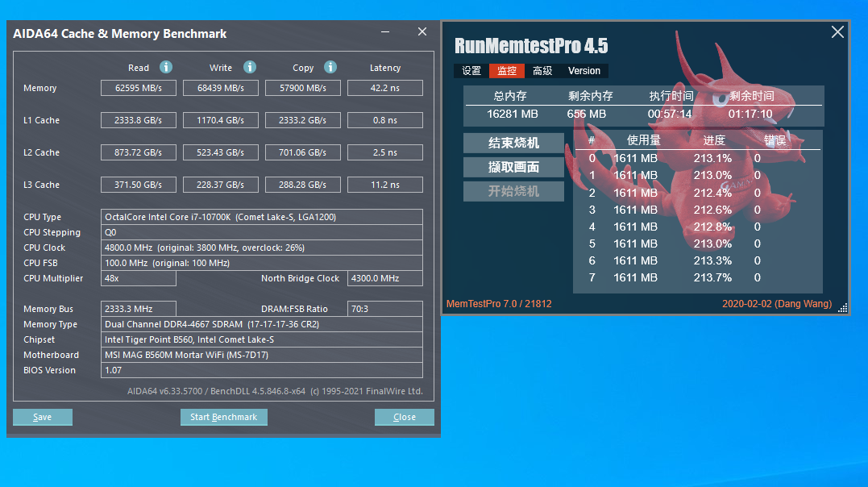Screen dimensions: 868x487
Task: Click the CPU FSB field 100.0 MHz
Action: [262, 263]
